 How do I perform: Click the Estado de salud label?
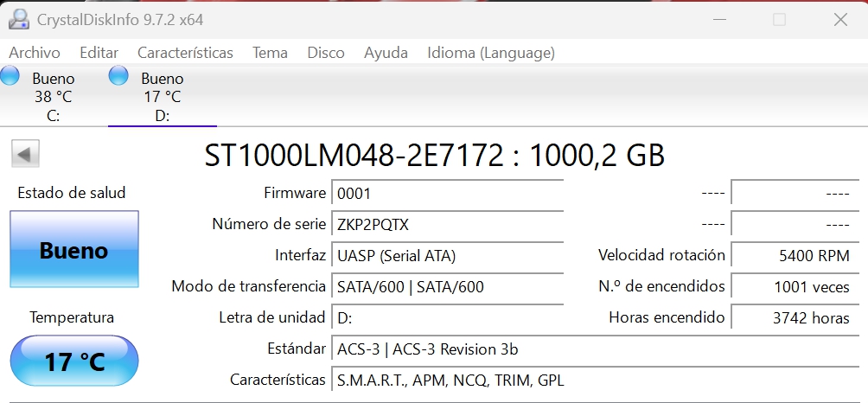(x=72, y=193)
